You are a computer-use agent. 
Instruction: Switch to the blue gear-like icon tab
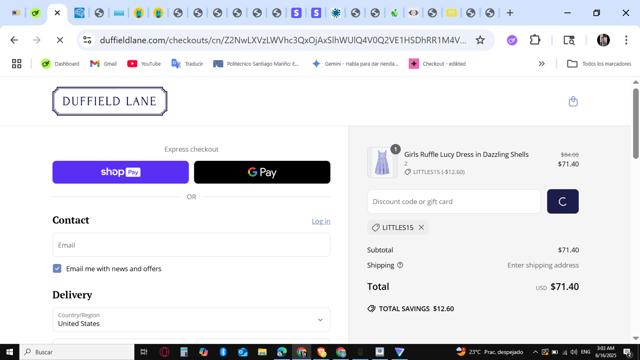click(336, 13)
